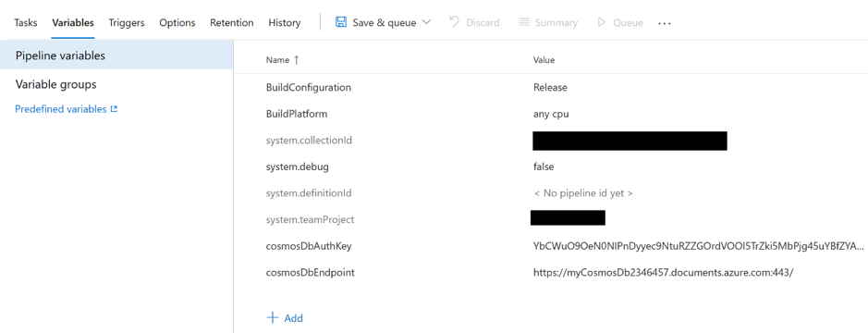Click the Queue play icon
868x333 pixels.
tap(601, 22)
